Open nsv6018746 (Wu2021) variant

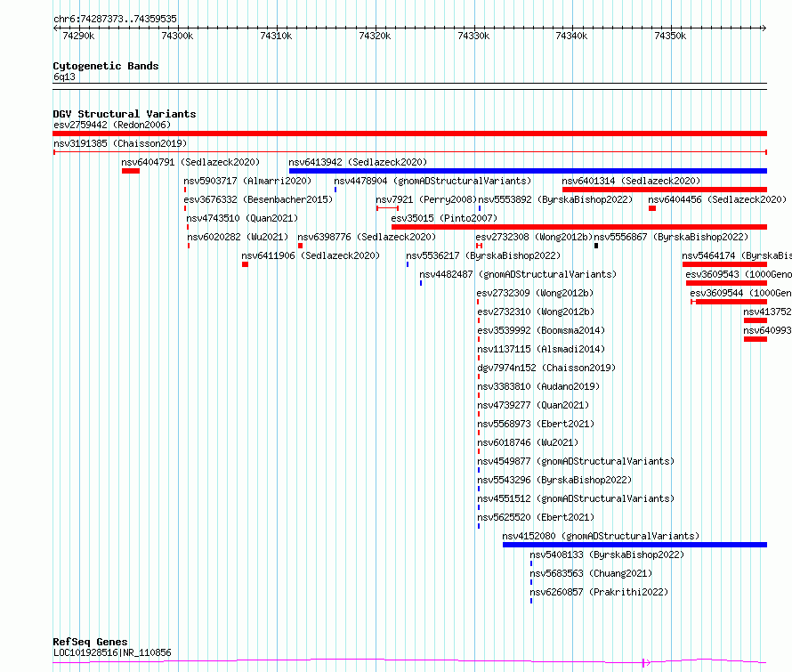(x=528, y=442)
